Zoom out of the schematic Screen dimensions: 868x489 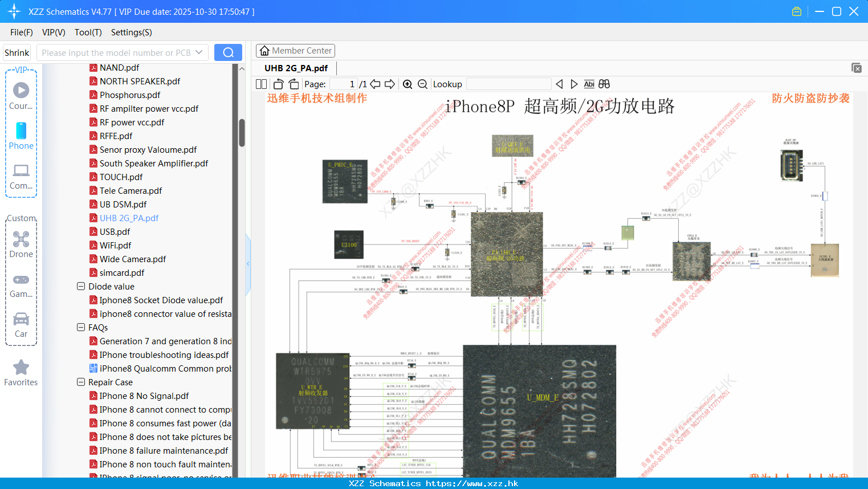[422, 84]
